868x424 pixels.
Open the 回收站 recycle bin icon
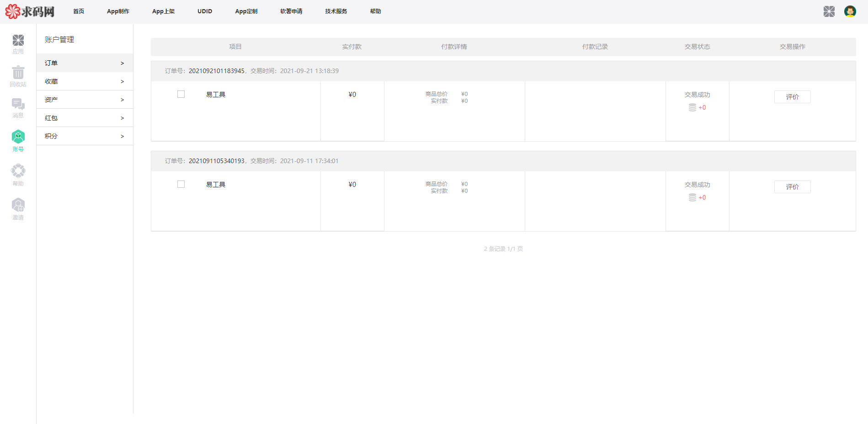click(x=18, y=76)
